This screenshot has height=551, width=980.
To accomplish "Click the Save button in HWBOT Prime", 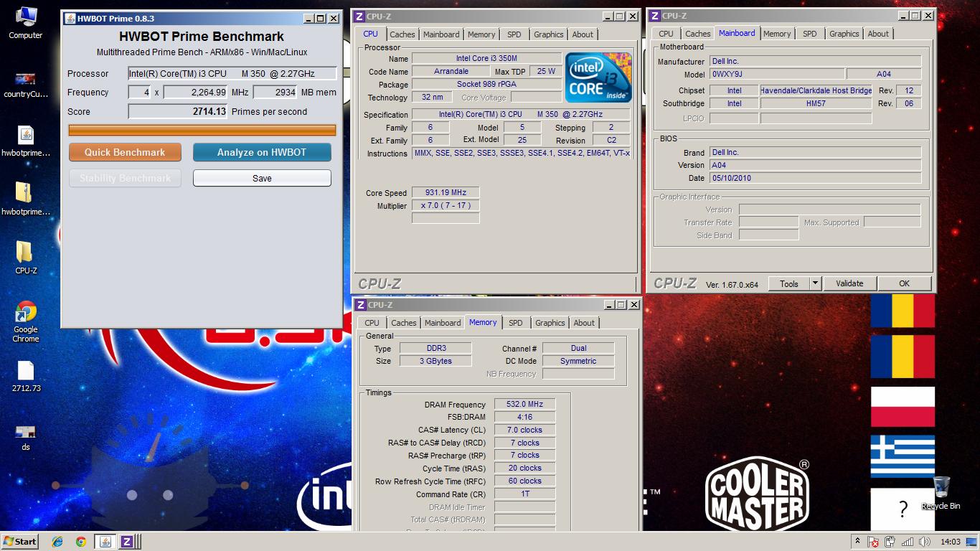I will pos(262,178).
